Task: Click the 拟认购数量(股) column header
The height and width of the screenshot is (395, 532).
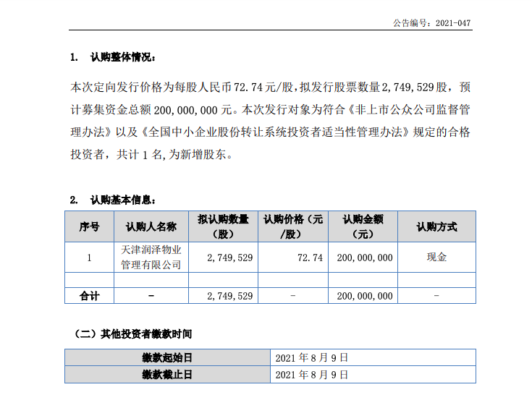Action: pyautogui.click(x=223, y=226)
